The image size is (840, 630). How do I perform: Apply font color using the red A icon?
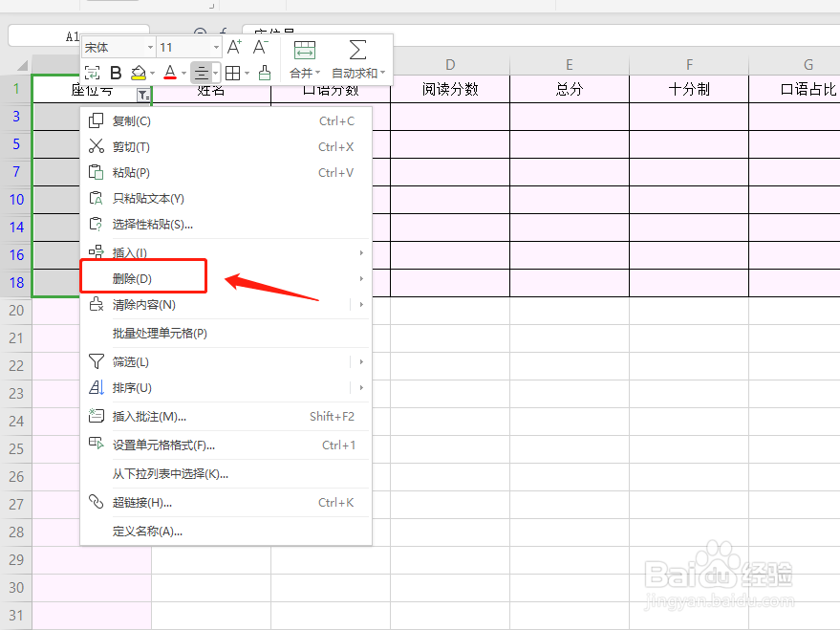169,73
